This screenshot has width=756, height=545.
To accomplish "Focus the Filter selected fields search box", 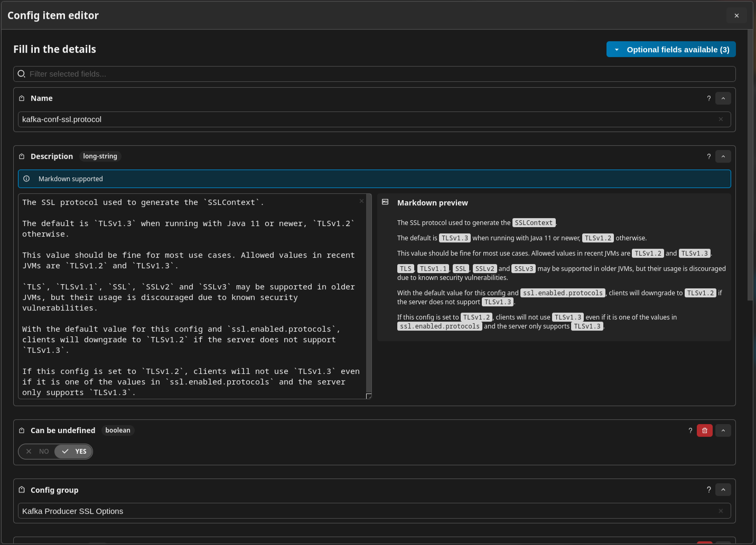I will click(x=374, y=74).
